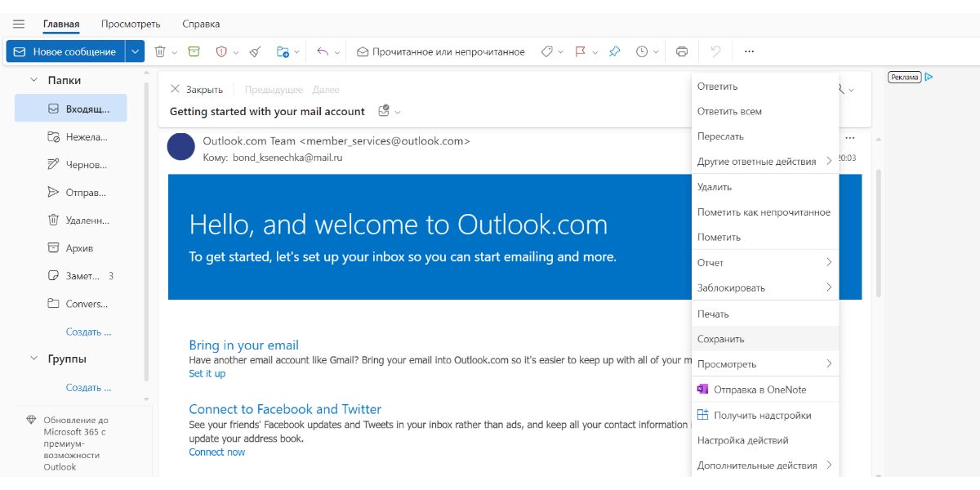Click the Reply arrow icon in toolbar
The image size is (980, 490).
(x=323, y=51)
